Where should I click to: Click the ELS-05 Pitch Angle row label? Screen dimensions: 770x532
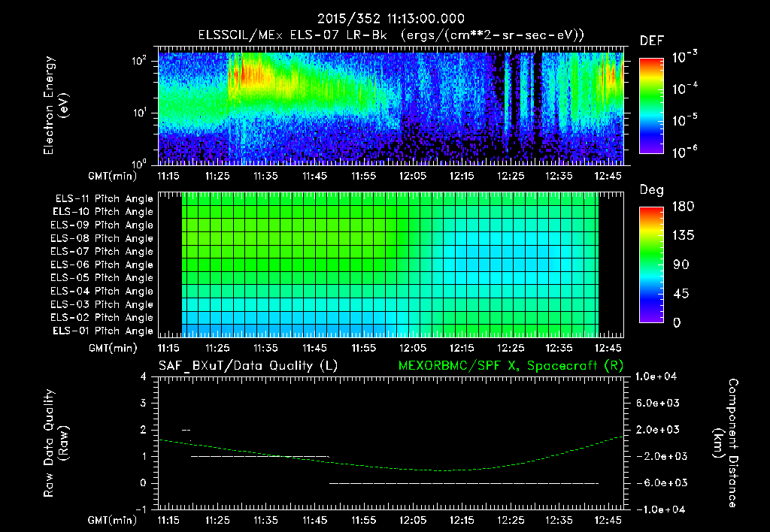point(102,278)
